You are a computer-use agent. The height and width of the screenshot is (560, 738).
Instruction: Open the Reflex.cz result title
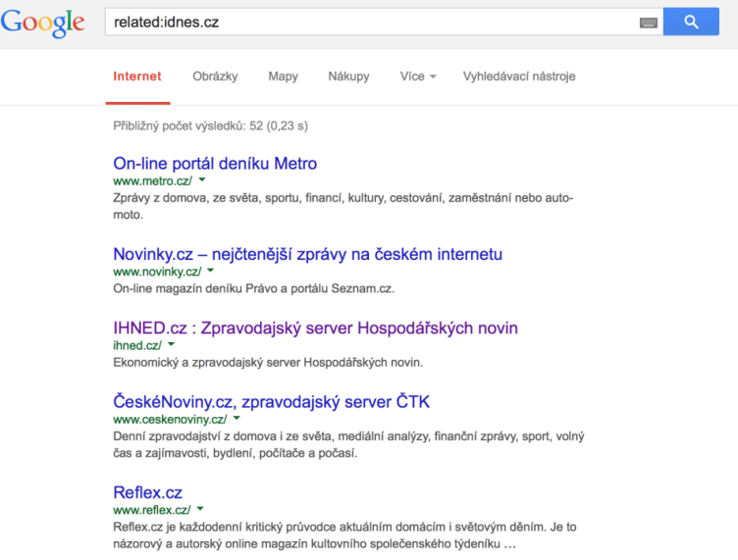click(x=147, y=492)
